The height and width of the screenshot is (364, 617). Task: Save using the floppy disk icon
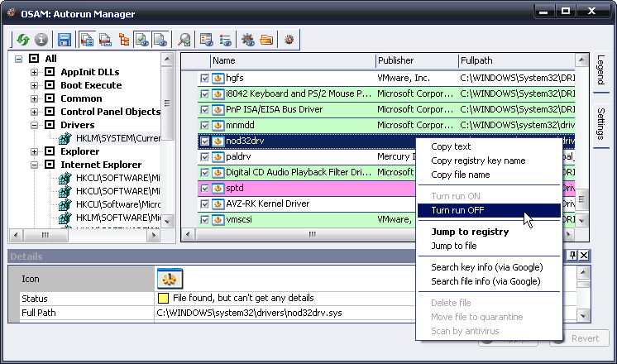pyautogui.click(x=65, y=40)
